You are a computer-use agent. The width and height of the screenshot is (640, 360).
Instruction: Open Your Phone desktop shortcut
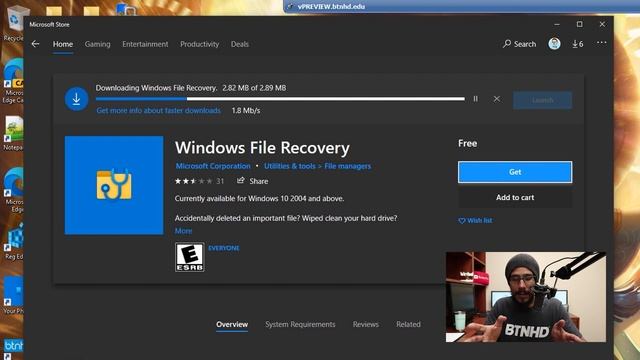tap(13, 295)
